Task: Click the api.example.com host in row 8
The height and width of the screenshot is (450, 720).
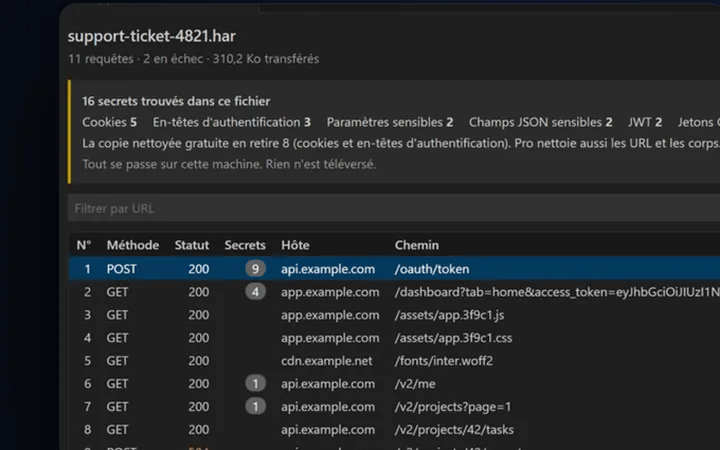Action: tap(328, 430)
